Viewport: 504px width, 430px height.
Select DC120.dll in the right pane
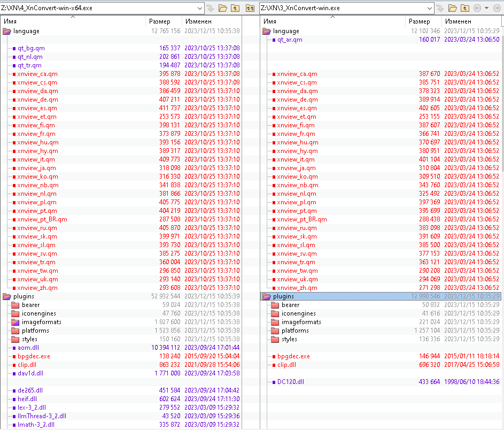[x=290, y=382]
